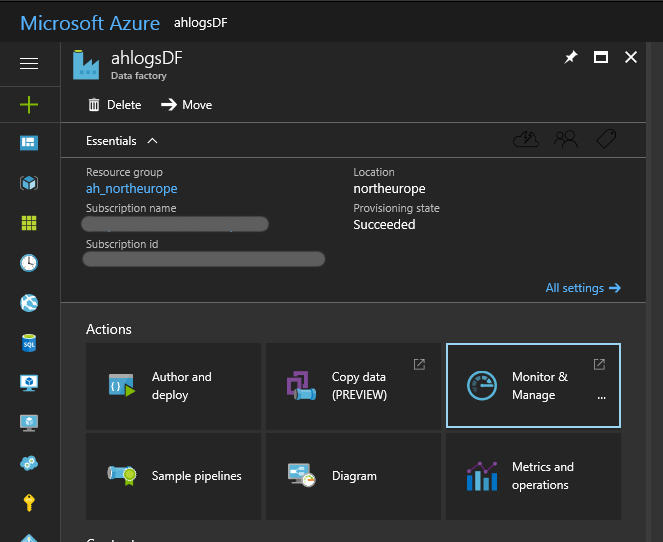Screen dimensions: 663x542
Task: Open the ah_northeurope resource group link
Action: [132, 189]
